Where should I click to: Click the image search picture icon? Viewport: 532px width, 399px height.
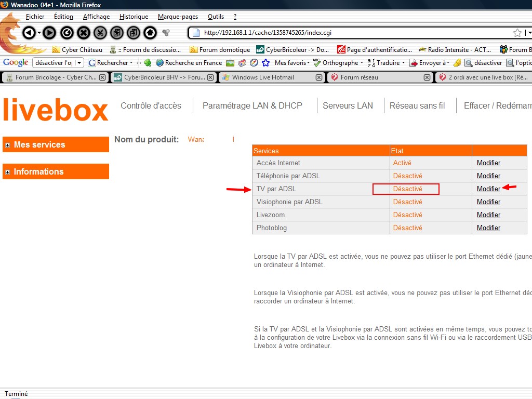click(x=230, y=63)
